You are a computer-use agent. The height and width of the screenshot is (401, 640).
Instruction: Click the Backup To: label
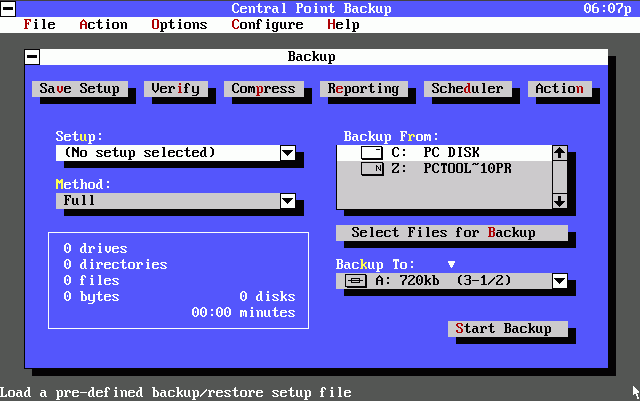tap(376, 265)
